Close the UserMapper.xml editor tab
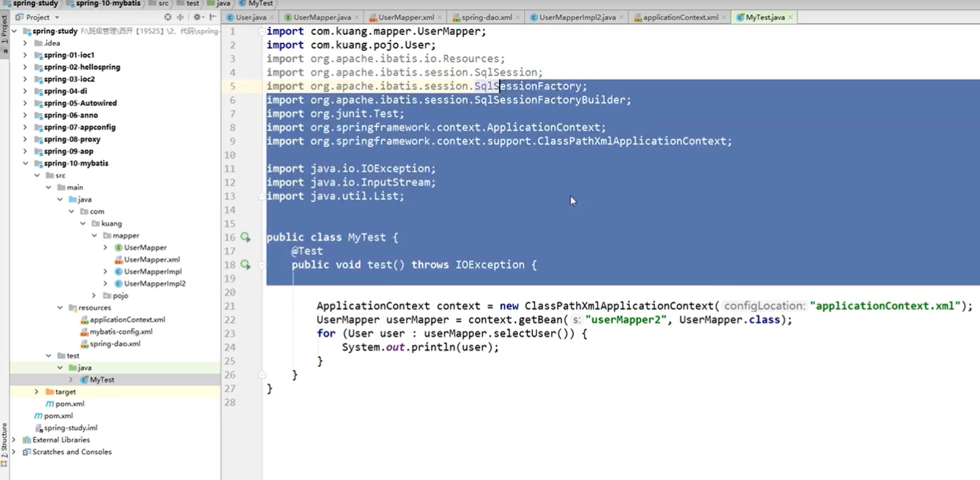Image resolution: width=980 pixels, height=480 pixels. (439, 18)
